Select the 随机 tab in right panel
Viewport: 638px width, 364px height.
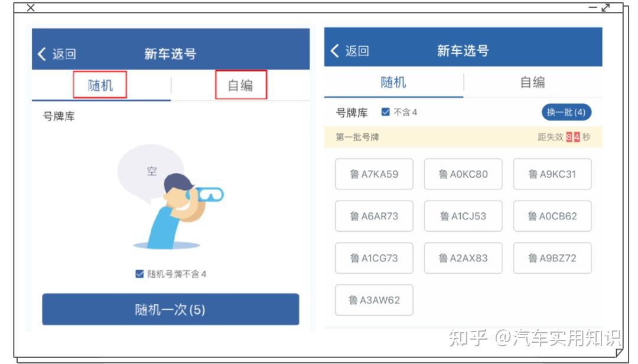coord(393,83)
